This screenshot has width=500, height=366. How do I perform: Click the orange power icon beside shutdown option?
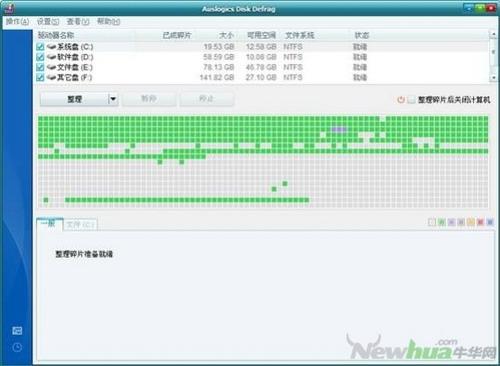coord(401,99)
